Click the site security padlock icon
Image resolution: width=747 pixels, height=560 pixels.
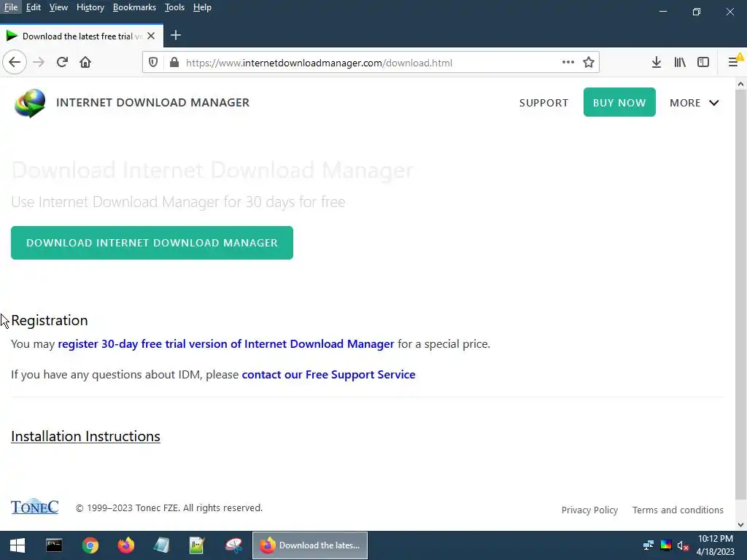tap(174, 63)
